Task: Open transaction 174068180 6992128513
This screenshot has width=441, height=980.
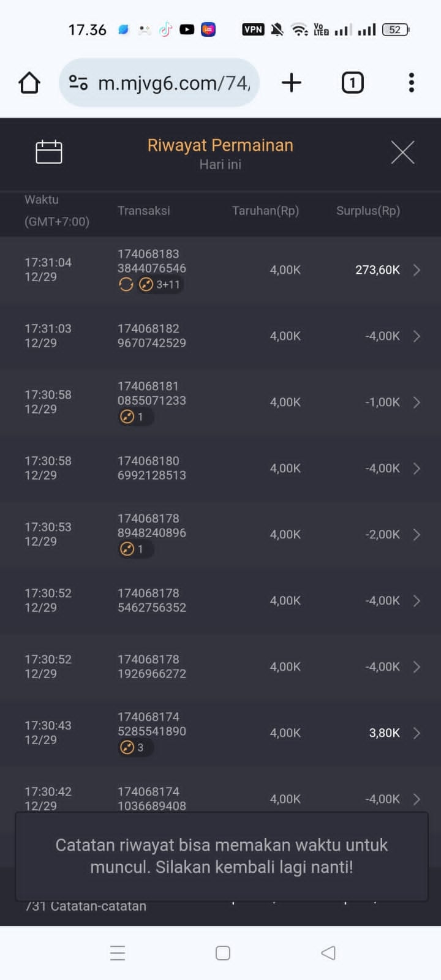Action: (152, 468)
